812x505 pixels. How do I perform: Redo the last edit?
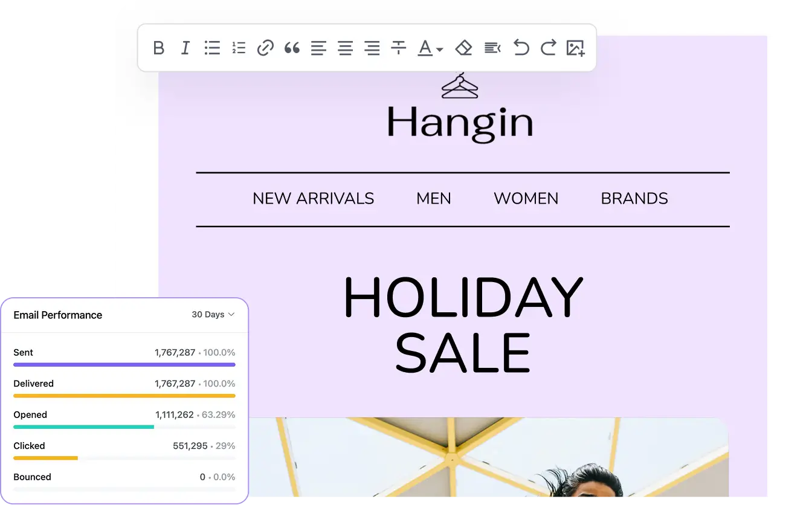[548, 48]
